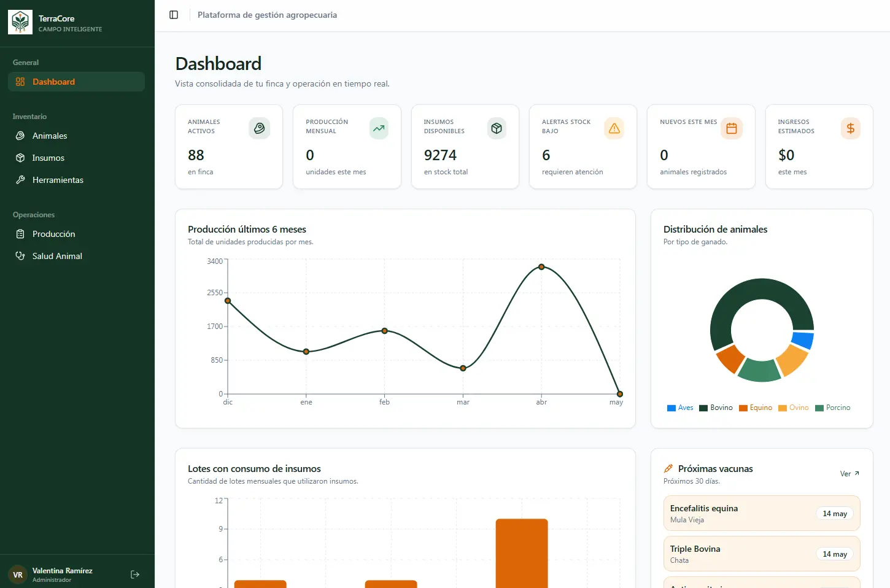The height and width of the screenshot is (588, 890).
Task: Click the Dashboard grid icon in sidebar
Action: coord(20,82)
